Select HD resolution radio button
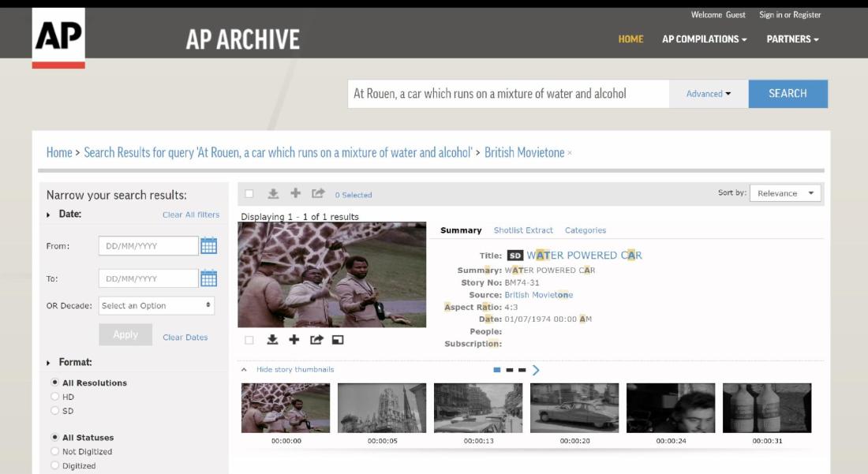Image resolution: width=868 pixels, height=474 pixels. pos(54,397)
